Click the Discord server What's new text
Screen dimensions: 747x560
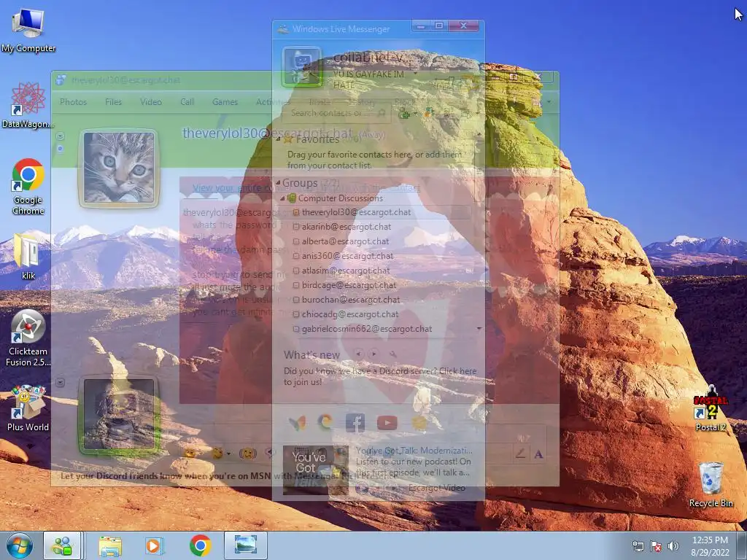point(379,376)
